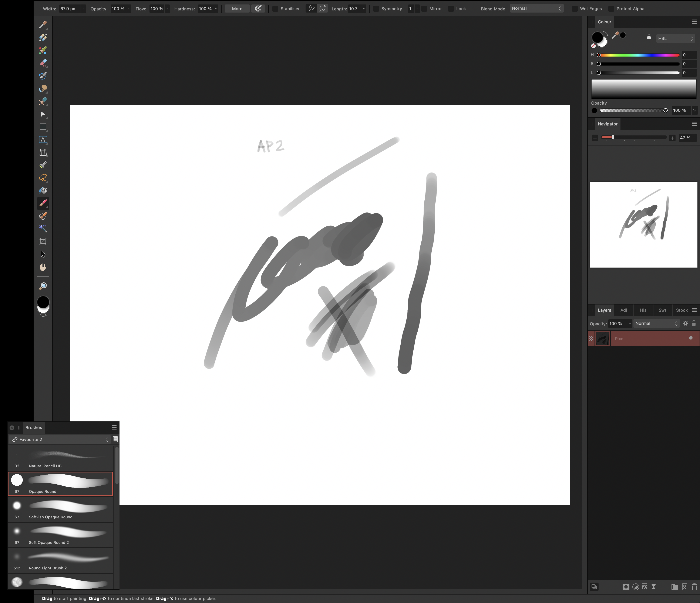Screen dimensions: 700x603
Task: Select the Crop tool
Action: [43, 242]
